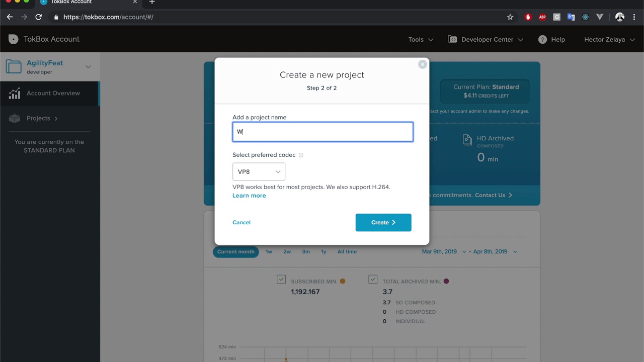Open the Hector Zelaya user menu
This screenshot has width=644, height=362.
[x=609, y=39]
